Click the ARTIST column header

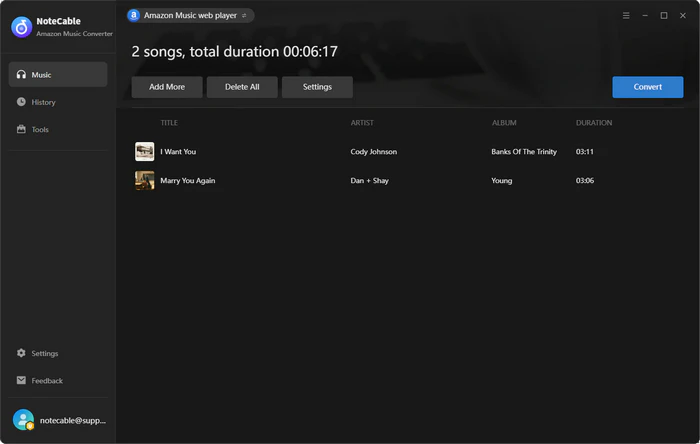tap(362, 123)
